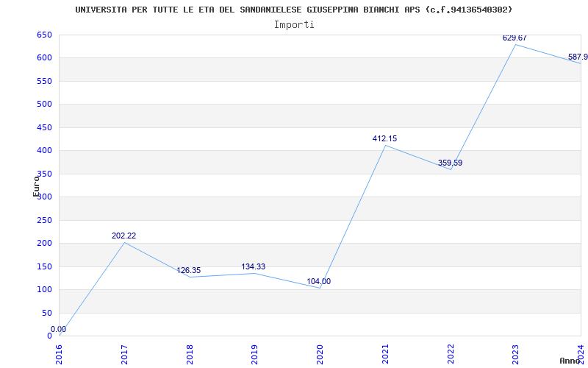The height and width of the screenshot is (368, 588).
Task: Click the 50 y-axis tick label
Action: tap(46, 314)
